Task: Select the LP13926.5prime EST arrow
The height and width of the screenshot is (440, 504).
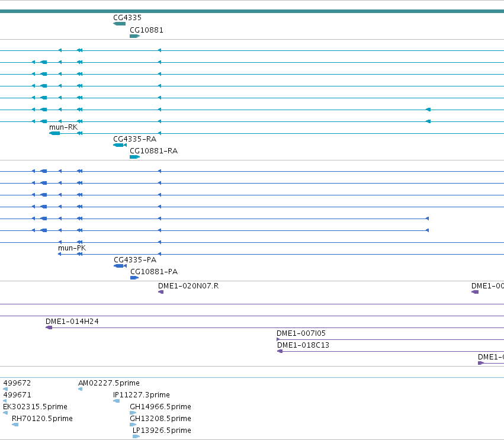Action: coord(136,436)
